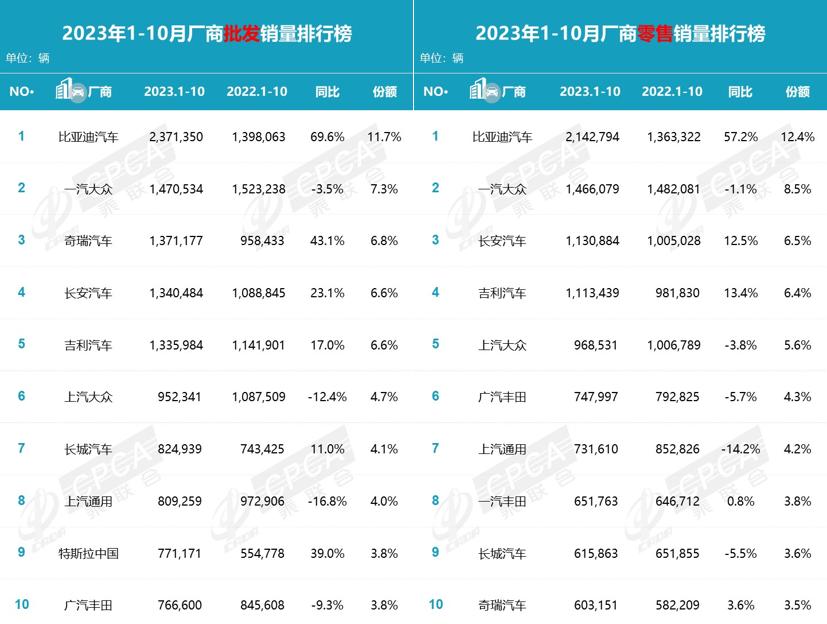The height and width of the screenshot is (624, 827).
Task: Click the 同比 header in retail table
Action: (740, 91)
